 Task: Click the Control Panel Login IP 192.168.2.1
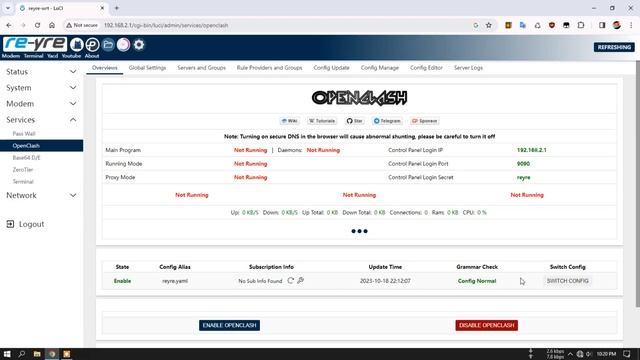point(531,150)
